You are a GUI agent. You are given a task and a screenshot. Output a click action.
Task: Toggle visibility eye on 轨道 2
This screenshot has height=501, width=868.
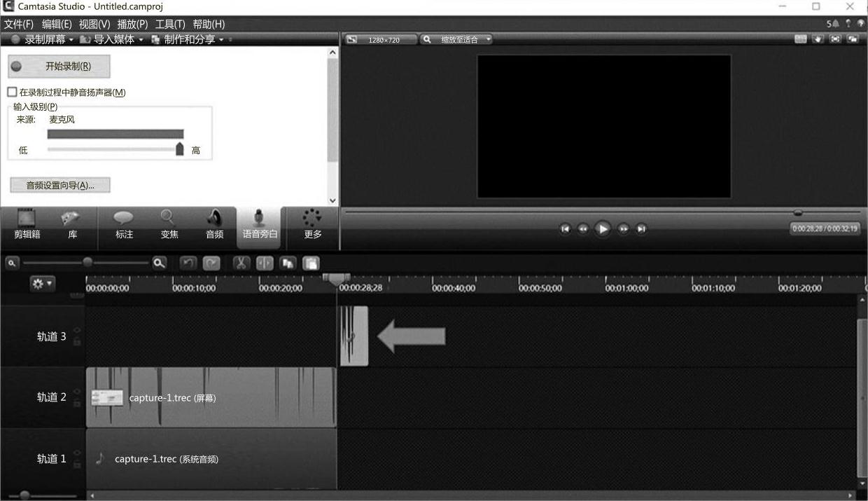[x=77, y=391]
